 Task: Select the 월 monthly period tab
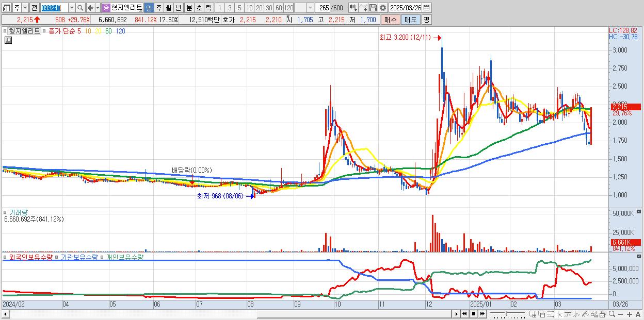(x=168, y=8)
